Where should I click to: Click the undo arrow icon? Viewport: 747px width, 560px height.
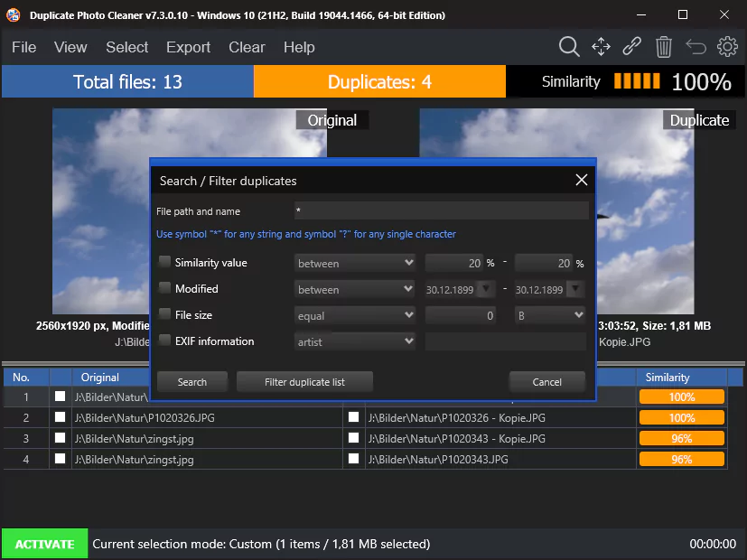[x=694, y=46]
